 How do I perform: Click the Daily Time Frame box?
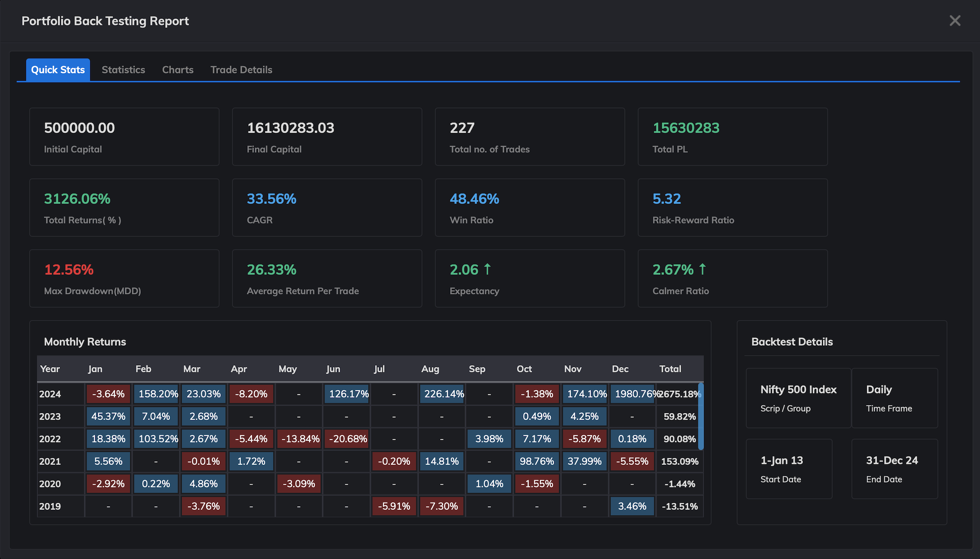(x=894, y=397)
